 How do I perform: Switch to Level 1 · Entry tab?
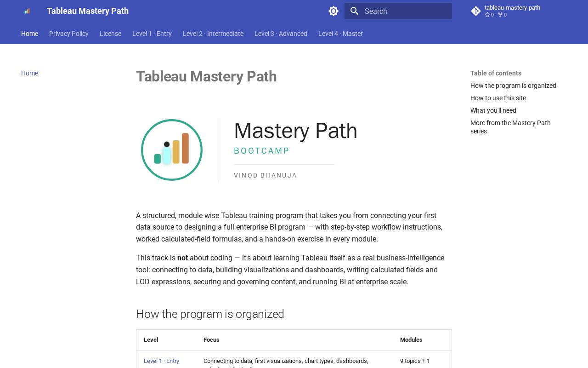(x=152, y=34)
